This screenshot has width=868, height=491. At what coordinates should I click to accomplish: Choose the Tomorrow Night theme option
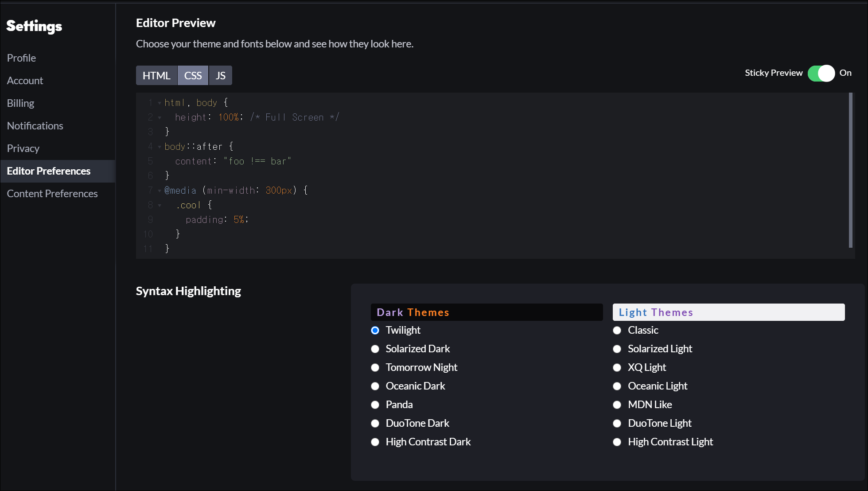click(375, 368)
